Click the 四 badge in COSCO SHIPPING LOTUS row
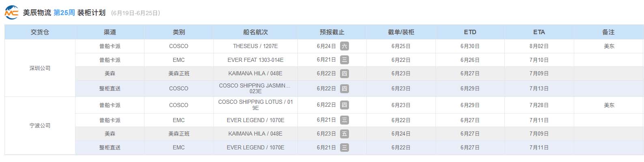The height and width of the screenshot is (162, 644). click(x=344, y=105)
